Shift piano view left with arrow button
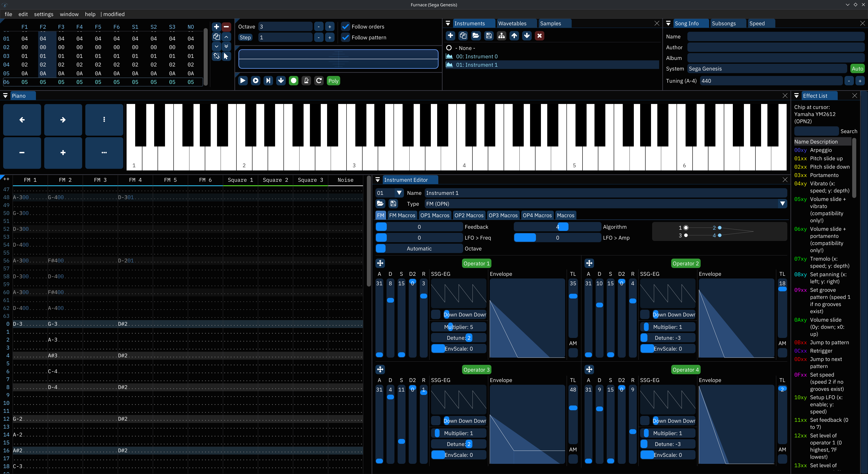 (22, 120)
